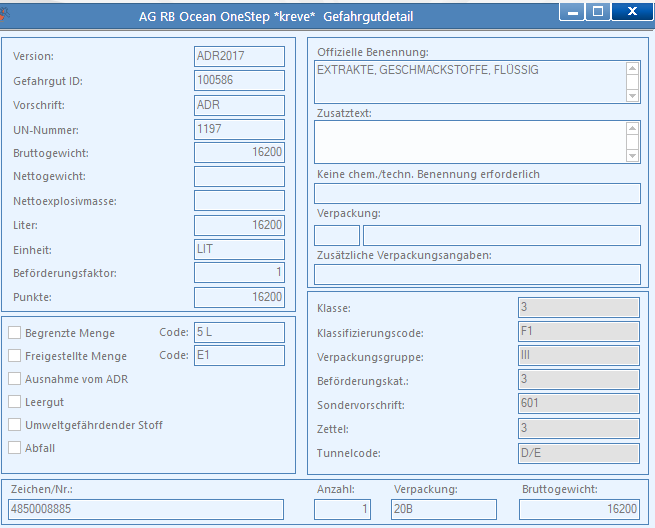Minimize the Gefahrgutdetail window
Screen dimensions: 655x528
[x=572, y=13]
